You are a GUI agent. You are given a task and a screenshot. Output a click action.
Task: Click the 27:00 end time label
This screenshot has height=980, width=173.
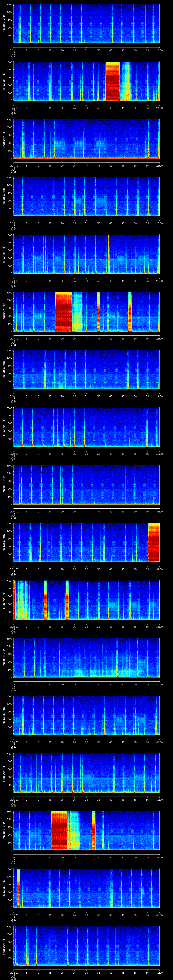159,281
